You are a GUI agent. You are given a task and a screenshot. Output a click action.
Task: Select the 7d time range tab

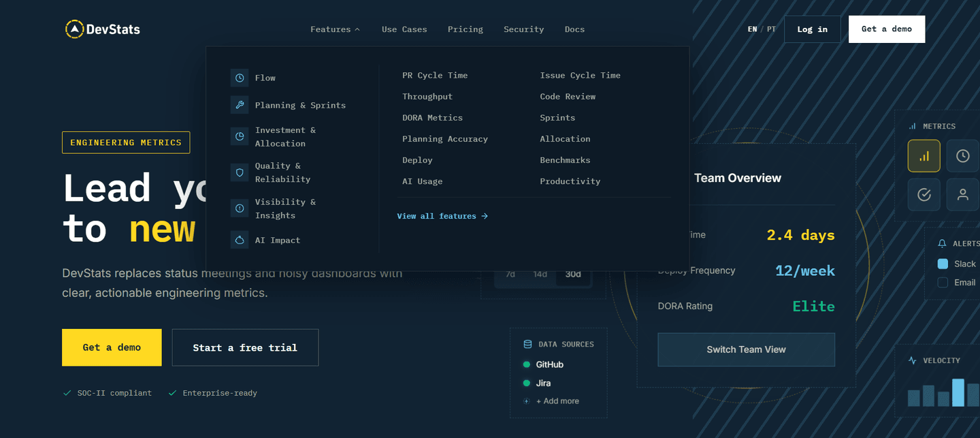(510, 274)
